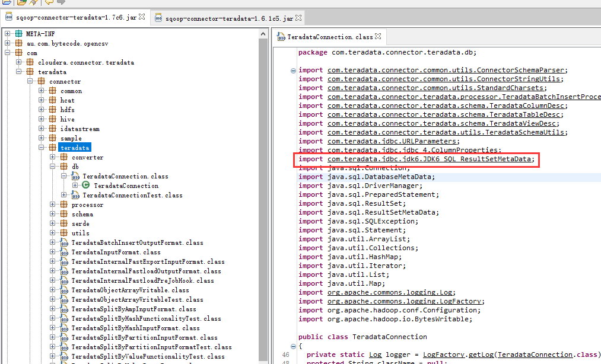The width and height of the screenshot is (601, 364).
Task: Expand the hdfs package
Action: [41, 110]
